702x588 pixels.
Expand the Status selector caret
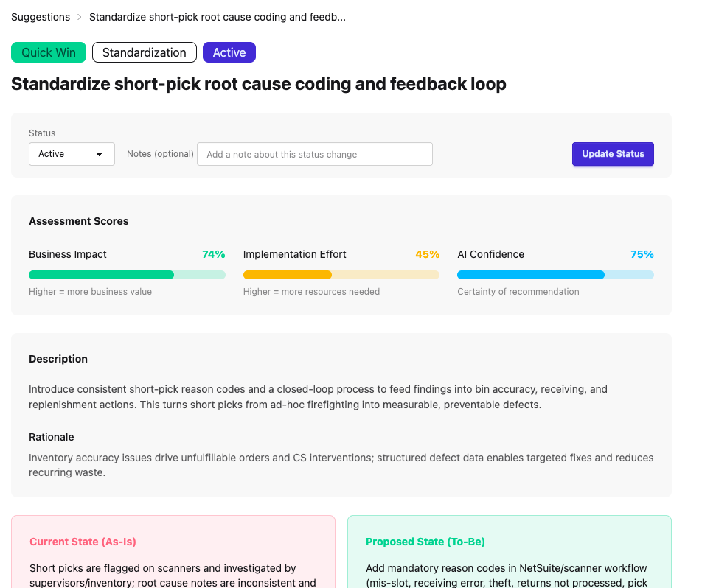point(99,154)
